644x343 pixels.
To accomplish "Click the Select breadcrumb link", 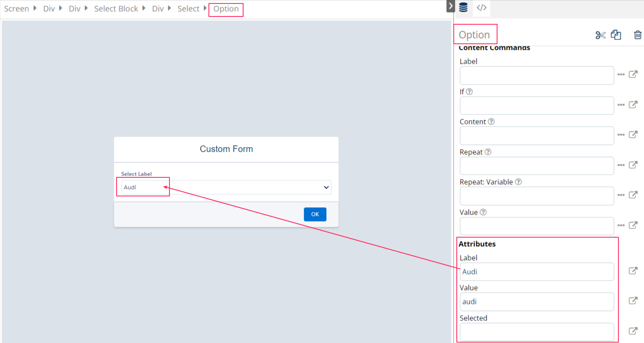I will coord(188,9).
